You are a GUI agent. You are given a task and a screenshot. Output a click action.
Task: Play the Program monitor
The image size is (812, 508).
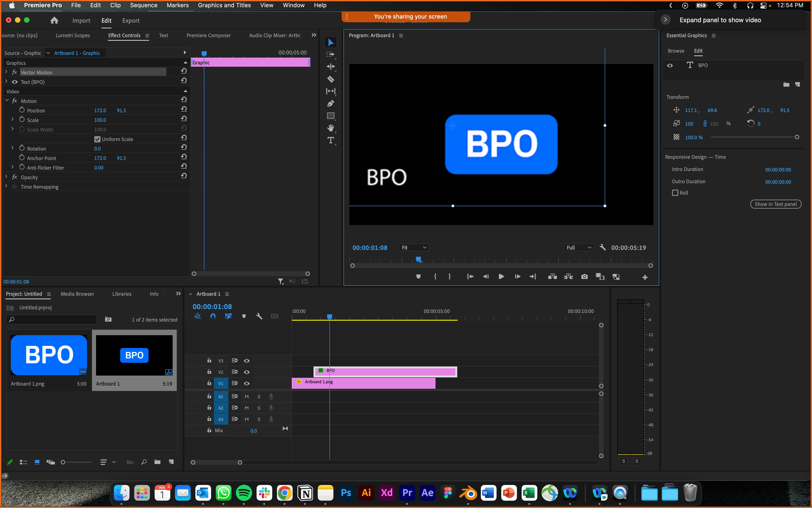coord(501,276)
